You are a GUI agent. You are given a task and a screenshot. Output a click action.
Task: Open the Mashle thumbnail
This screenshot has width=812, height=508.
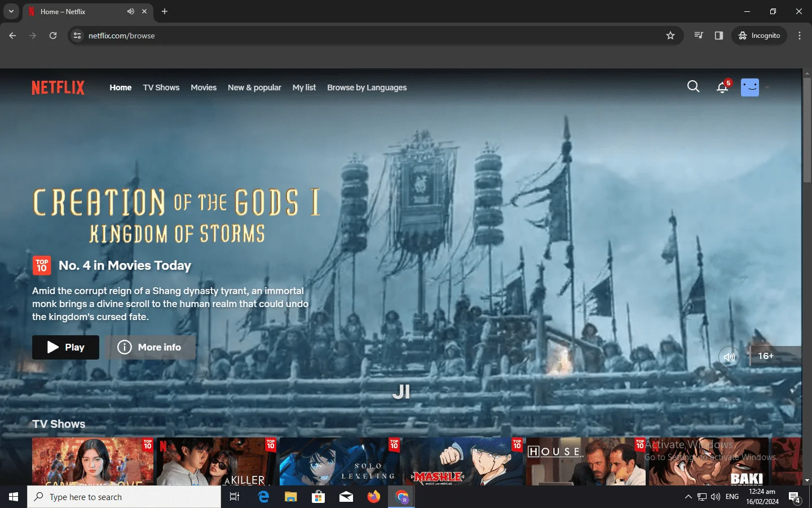click(462, 461)
